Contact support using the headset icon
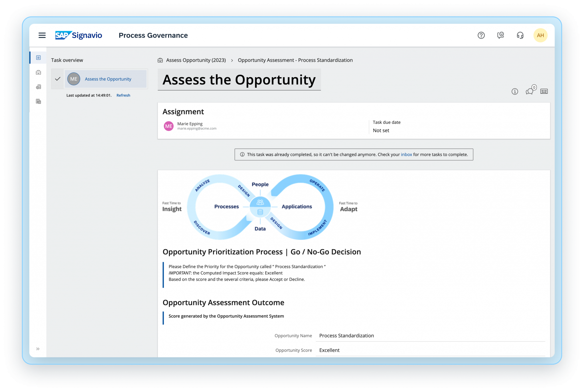 tap(520, 35)
